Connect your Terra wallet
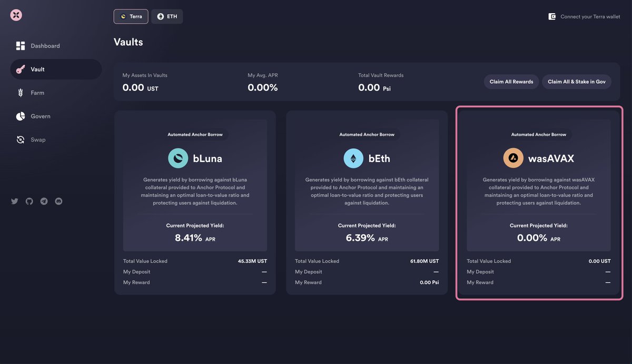 tap(584, 16)
